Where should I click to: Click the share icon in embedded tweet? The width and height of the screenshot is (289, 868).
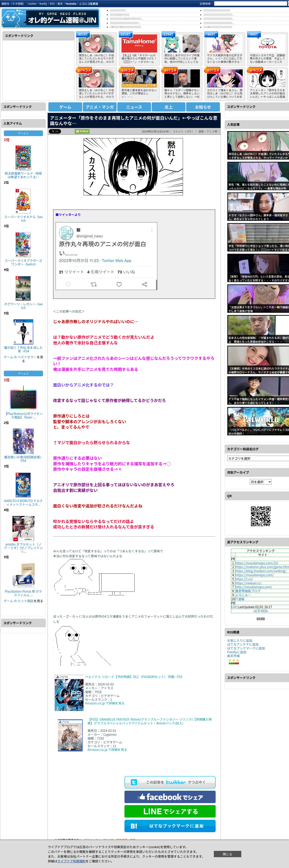click(144, 284)
